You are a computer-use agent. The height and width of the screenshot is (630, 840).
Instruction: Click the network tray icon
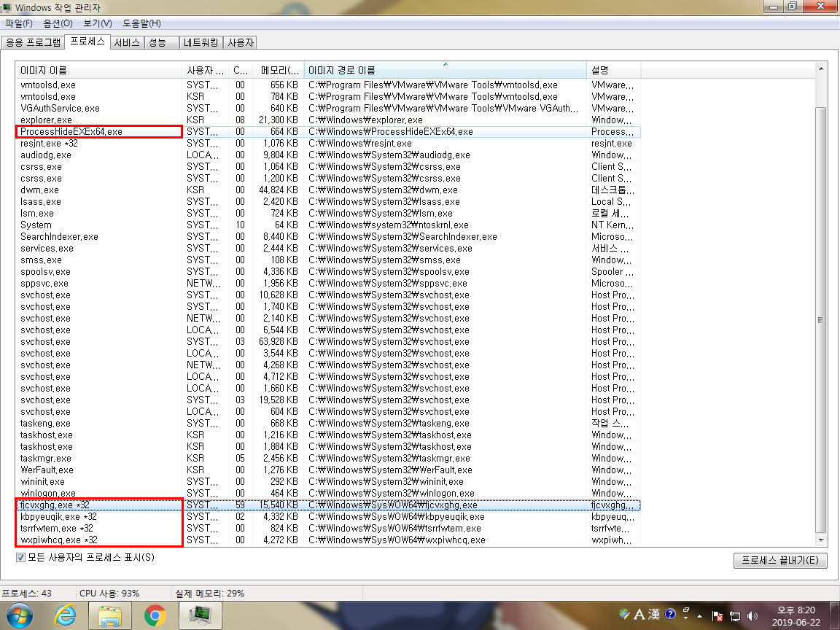point(735,616)
